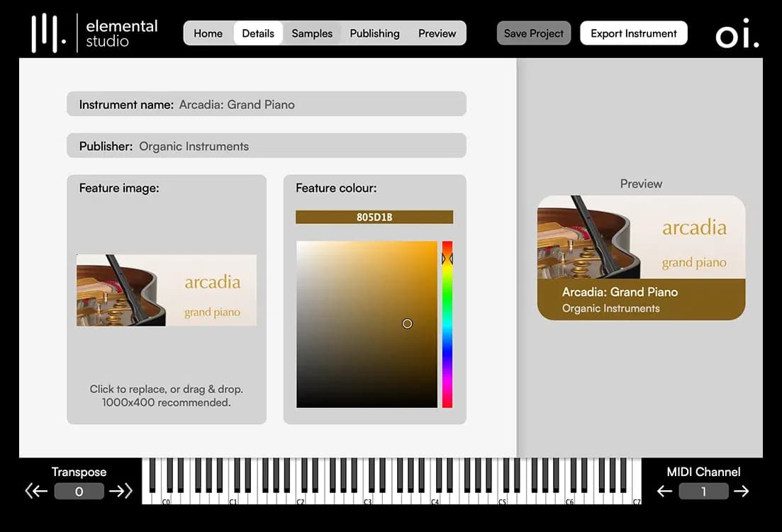Switch to the Samples tab
Viewport: 782px width, 532px height.
coord(312,33)
